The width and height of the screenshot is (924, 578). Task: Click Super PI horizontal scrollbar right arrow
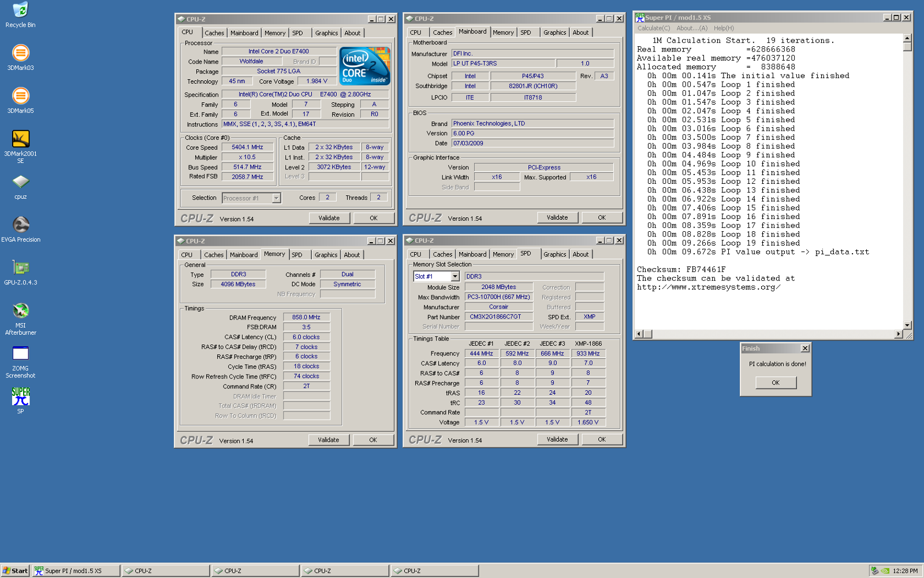point(899,334)
